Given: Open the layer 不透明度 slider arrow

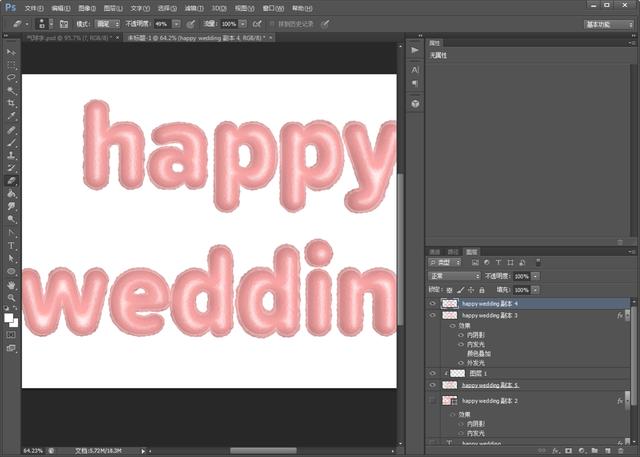Looking at the screenshot, I should tap(535, 276).
